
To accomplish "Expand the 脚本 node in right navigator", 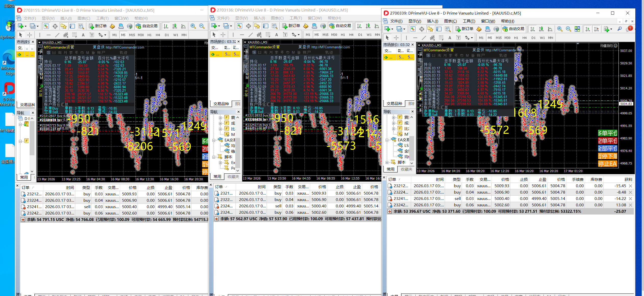I will (x=387, y=162).
